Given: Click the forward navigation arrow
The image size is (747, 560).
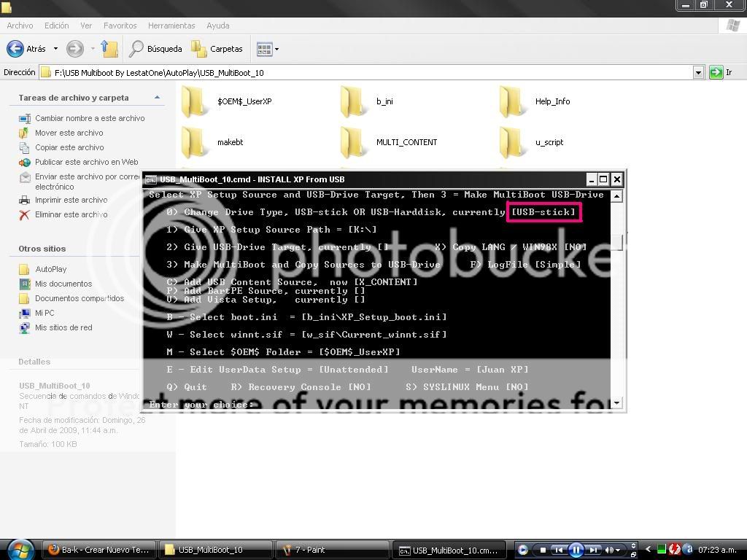Looking at the screenshot, I should (x=75, y=49).
